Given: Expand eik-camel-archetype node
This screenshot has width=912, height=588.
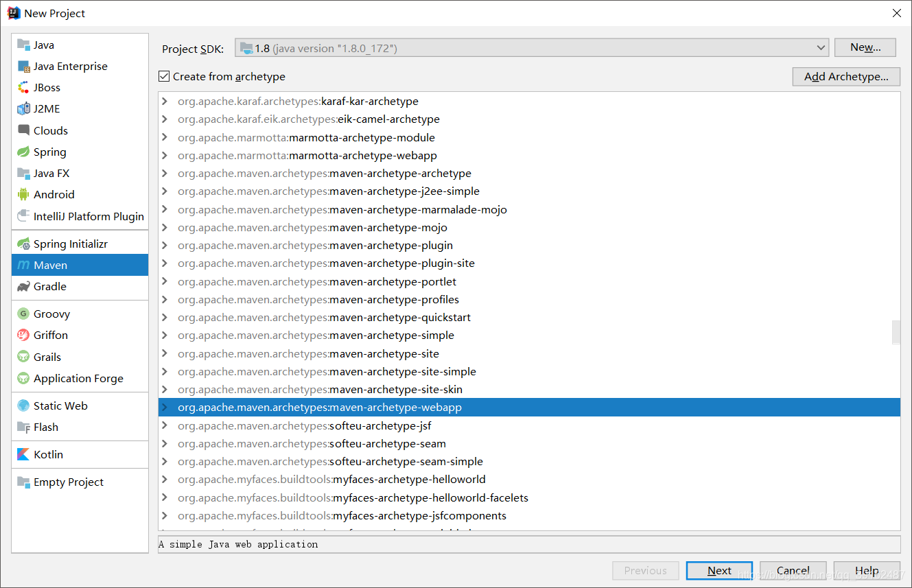Looking at the screenshot, I should click(165, 119).
